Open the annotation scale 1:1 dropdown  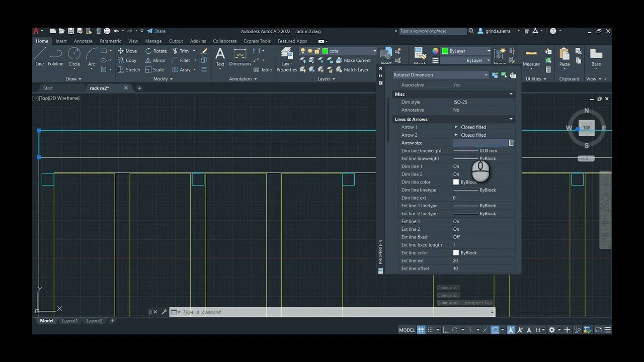click(x=540, y=330)
